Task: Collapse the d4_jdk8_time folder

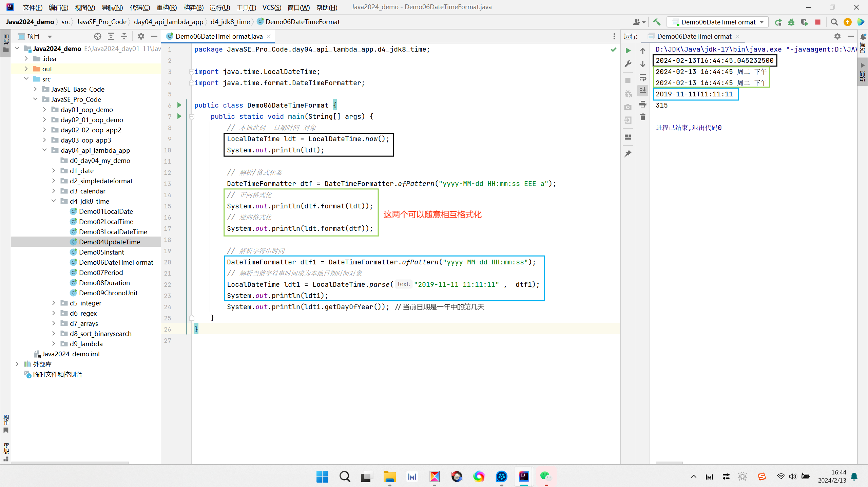Action: (54, 201)
